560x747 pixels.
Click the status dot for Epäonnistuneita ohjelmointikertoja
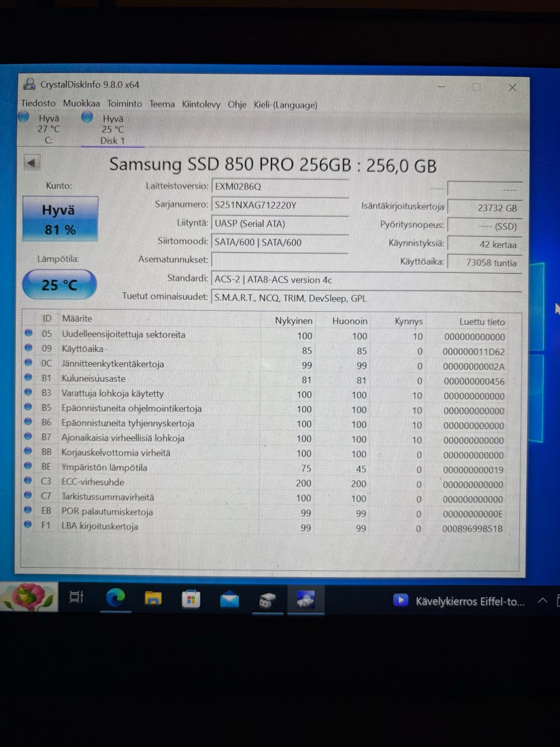point(29,407)
